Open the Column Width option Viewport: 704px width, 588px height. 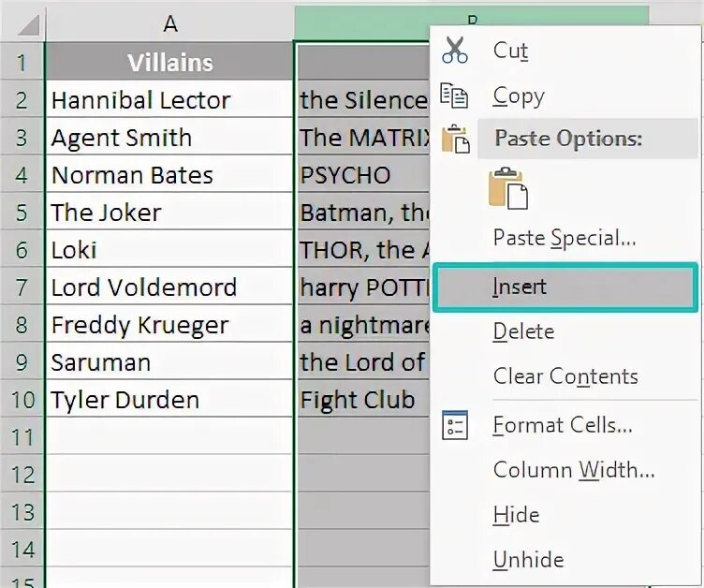(x=573, y=470)
